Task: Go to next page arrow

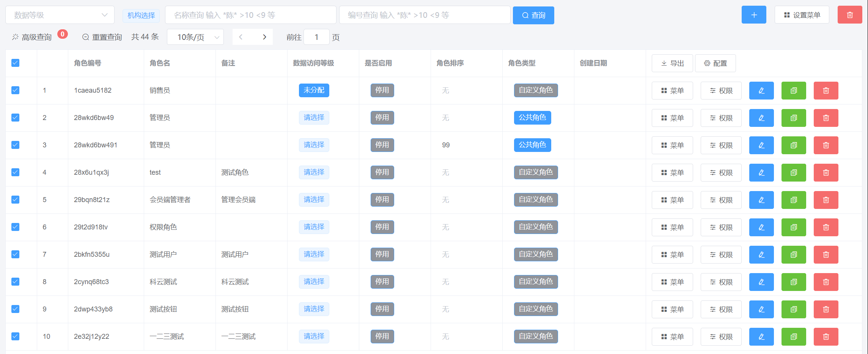Action: click(x=264, y=37)
